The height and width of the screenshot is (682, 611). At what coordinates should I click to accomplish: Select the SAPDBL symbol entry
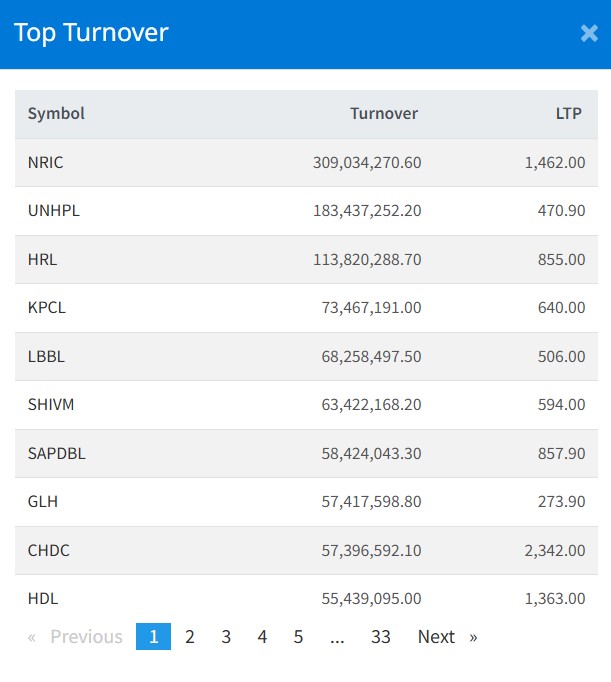(57, 453)
